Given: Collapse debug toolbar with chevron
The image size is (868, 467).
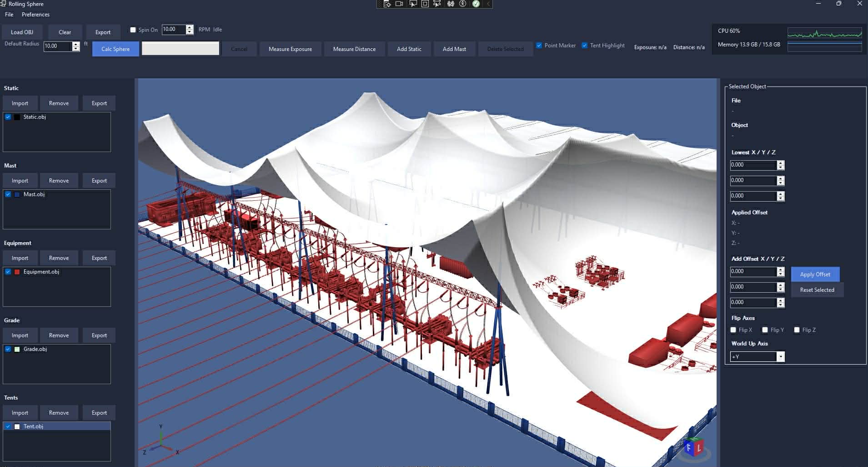Looking at the screenshot, I should (488, 4).
